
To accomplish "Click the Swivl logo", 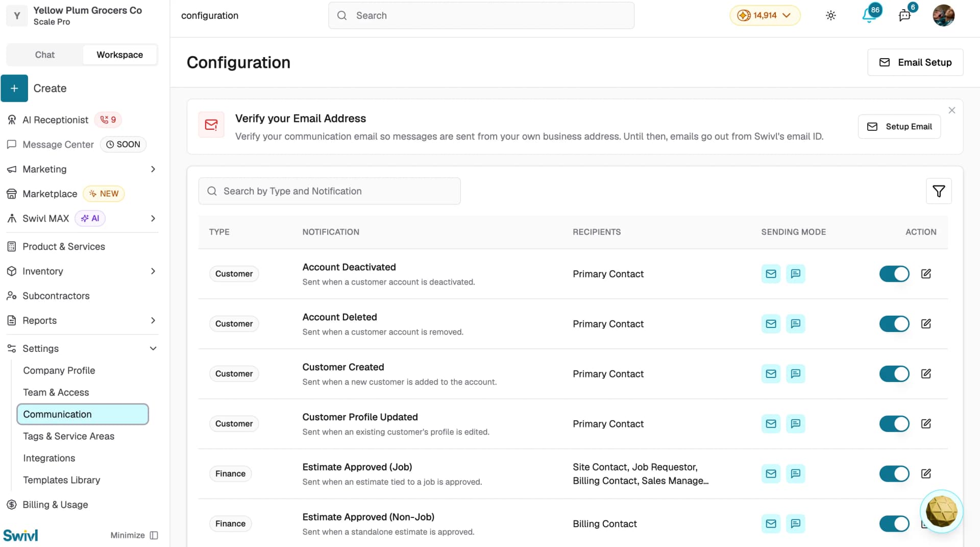I will click(20, 535).
